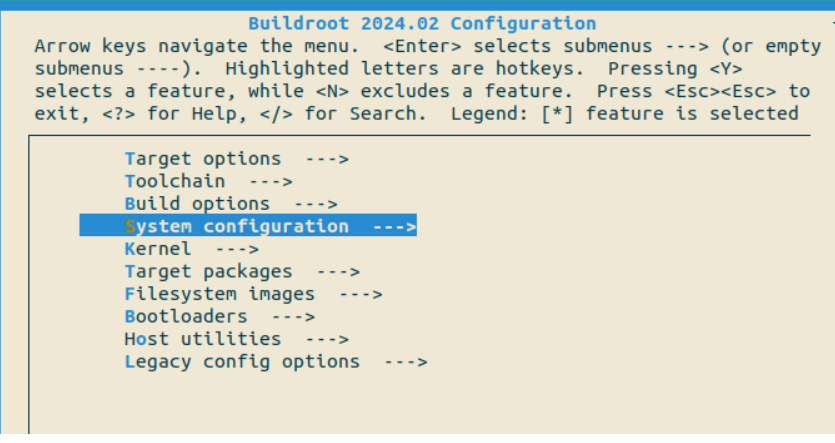
Task: Expand Toolchain via its ---> arrow
Action: click(270, 181)
